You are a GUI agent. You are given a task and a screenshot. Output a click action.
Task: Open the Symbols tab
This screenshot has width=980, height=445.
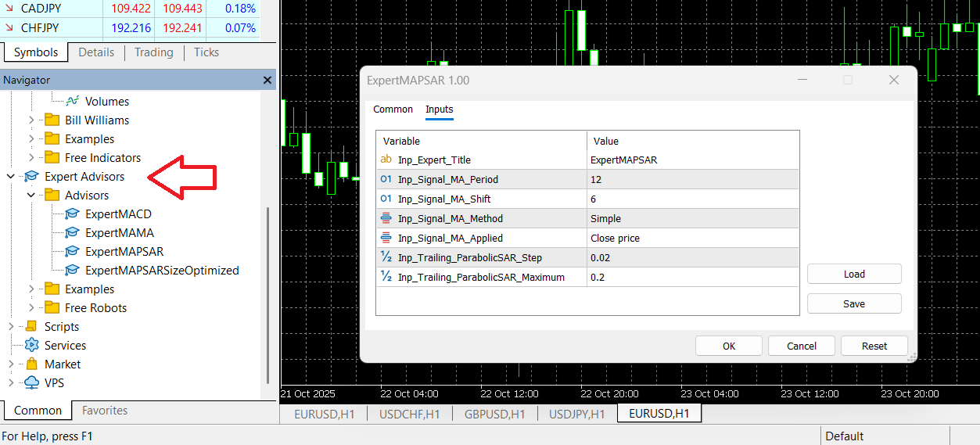click(x=36, y=52)
